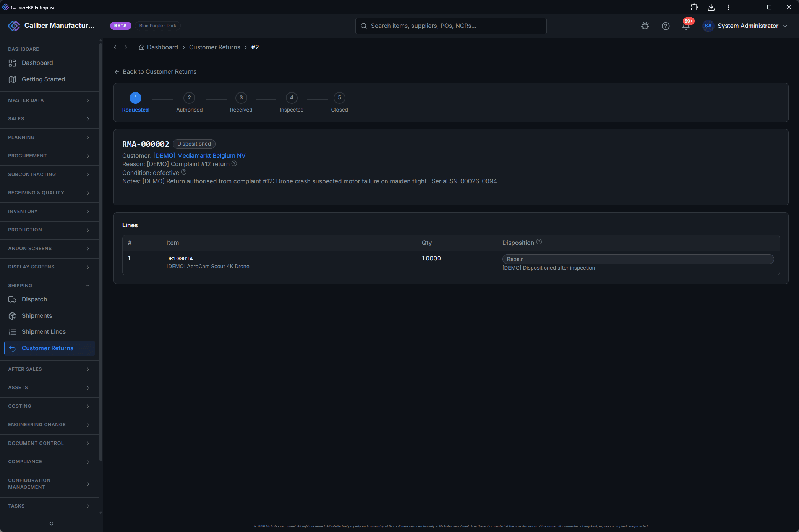Click the CaliberERP app icon in title bar
799x532 pixels.
5,7
